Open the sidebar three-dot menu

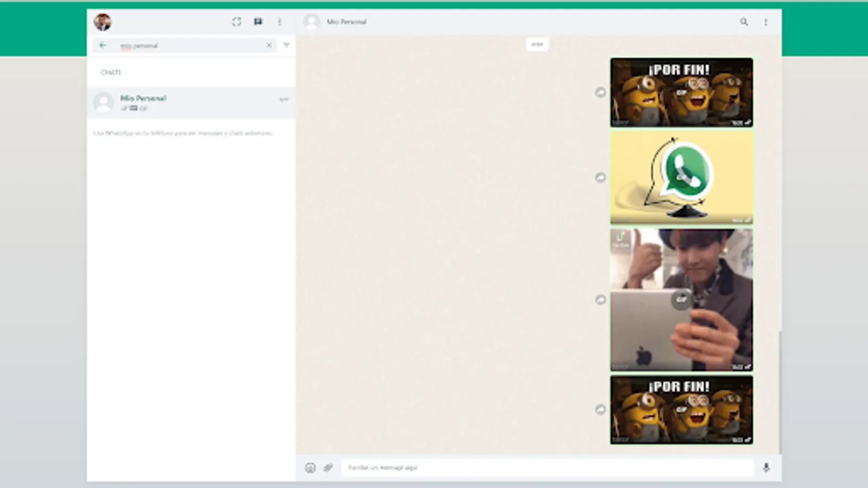280,22
